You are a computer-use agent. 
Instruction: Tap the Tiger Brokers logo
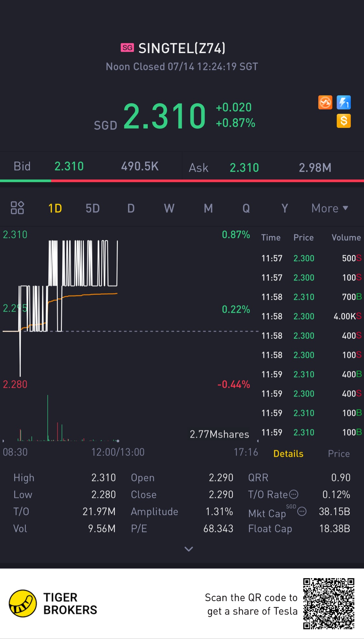point(53,603)
